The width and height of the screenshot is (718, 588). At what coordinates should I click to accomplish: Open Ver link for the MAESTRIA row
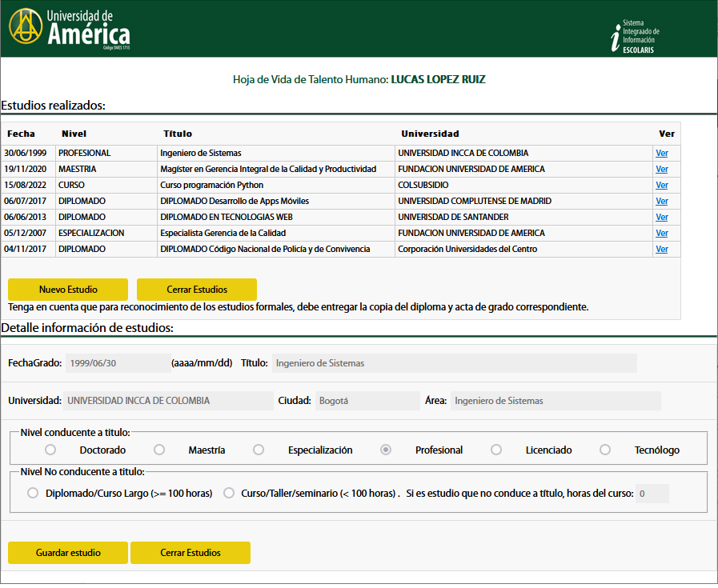[x=662, y=169]
